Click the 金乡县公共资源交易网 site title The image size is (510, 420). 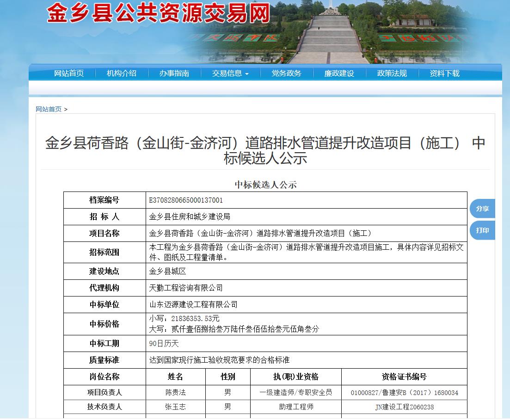pyautogui.click(x=159, y=13)
